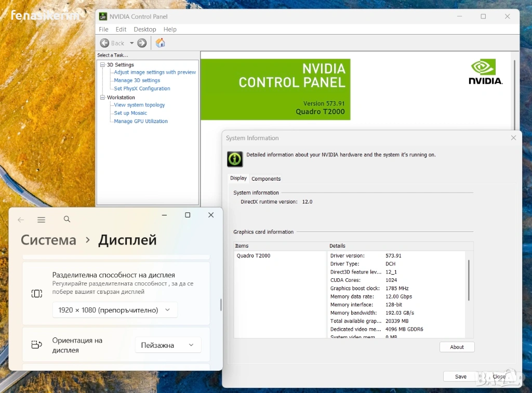This screenshot has height=393, width=532.
Task: Click the Forward arrow icon in toolbar
Action: click(142, 43)
